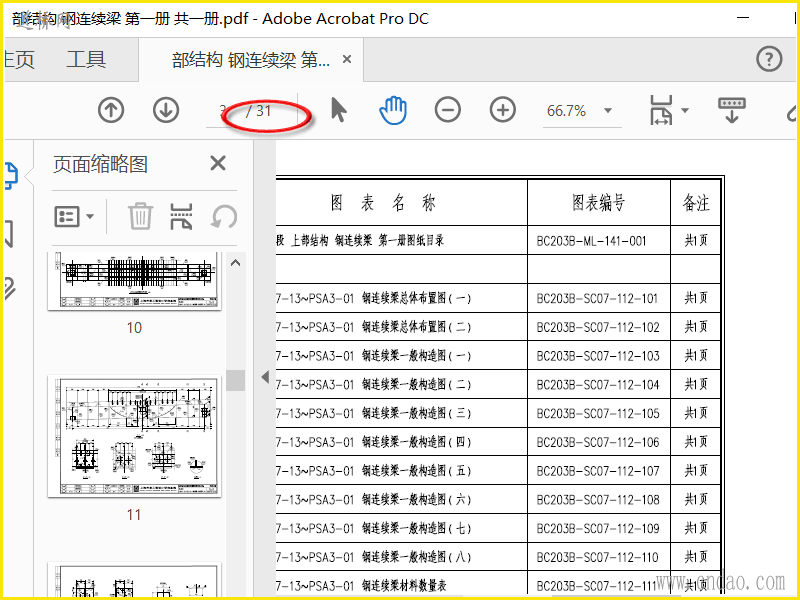The height and width of the screenshot is (600, 800).
Task: Minimize the Acrobat window
Action: (x=743, y=18)
